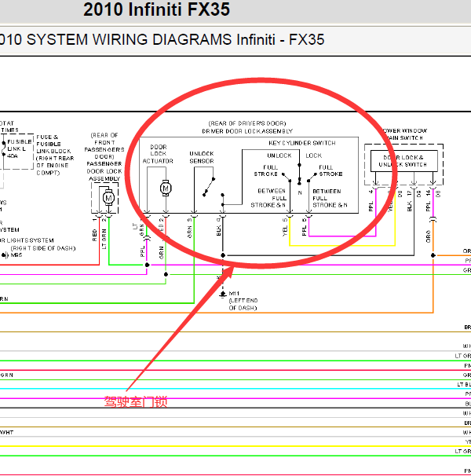Click the unlock sensor switch contact symbol
The height and width of the screenshot is (476, 471).
point(209,187)
